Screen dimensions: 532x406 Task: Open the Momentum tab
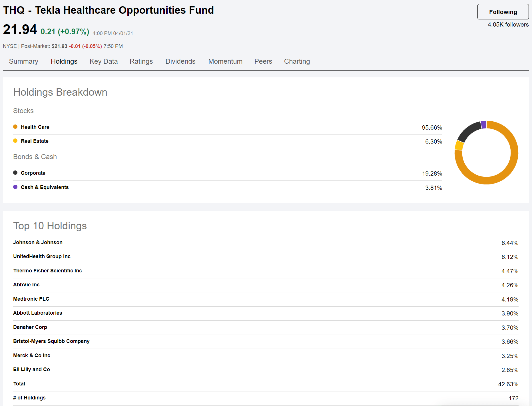(225, 61)
